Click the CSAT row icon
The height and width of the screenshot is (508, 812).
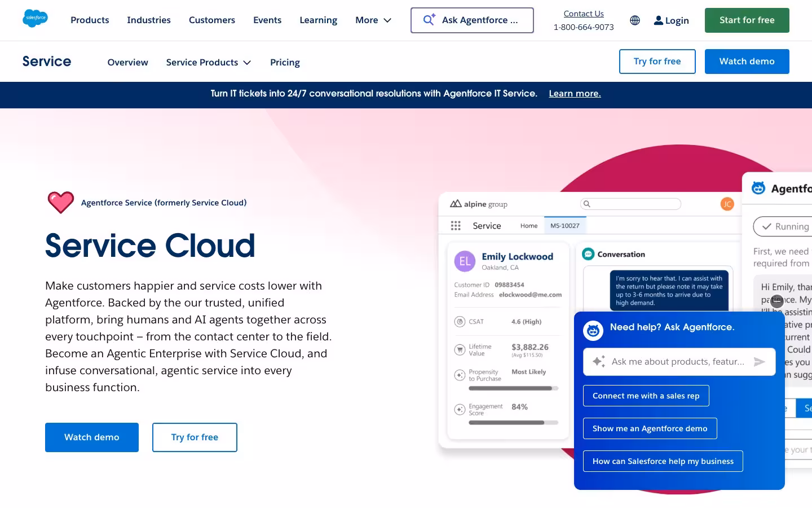point(460,322)
